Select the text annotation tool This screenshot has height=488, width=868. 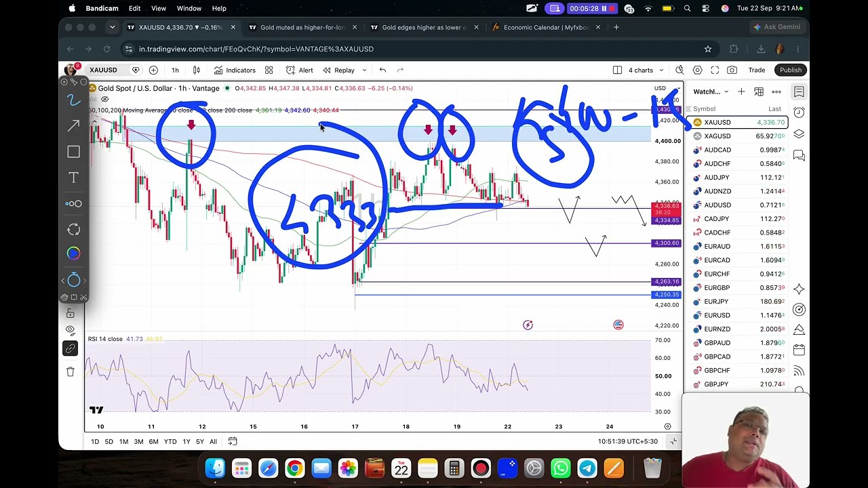point(73,178)
